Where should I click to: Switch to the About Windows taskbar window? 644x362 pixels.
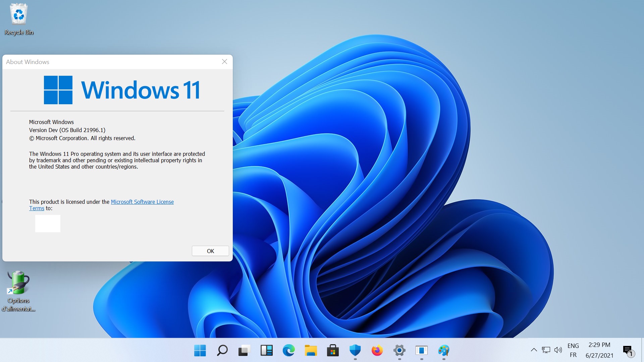coord(421,351)
